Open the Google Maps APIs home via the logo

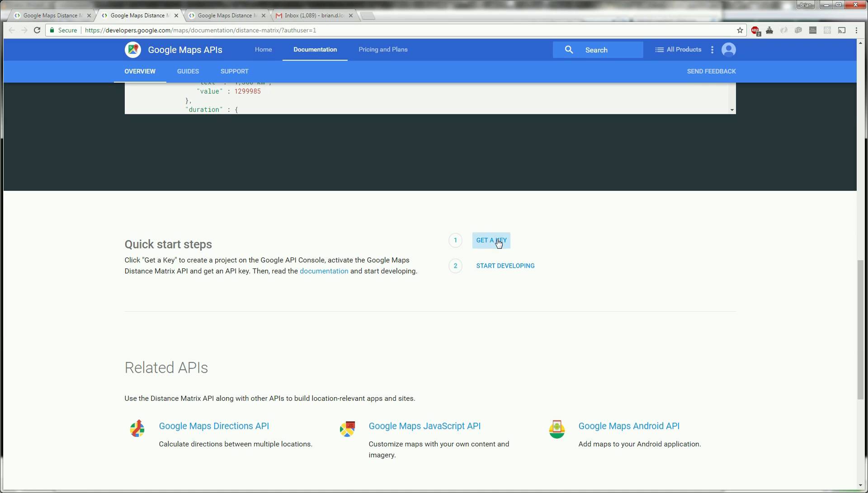[133, 50]
